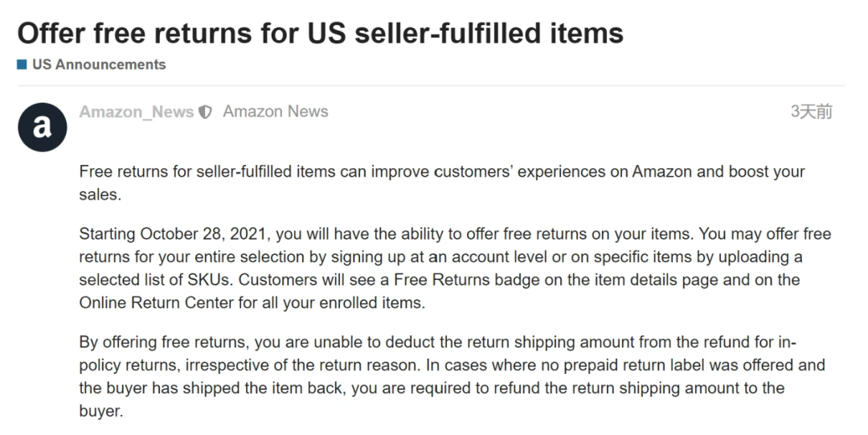Click the word 'sales.' ending first paragraph

click(x=100, y=195)
